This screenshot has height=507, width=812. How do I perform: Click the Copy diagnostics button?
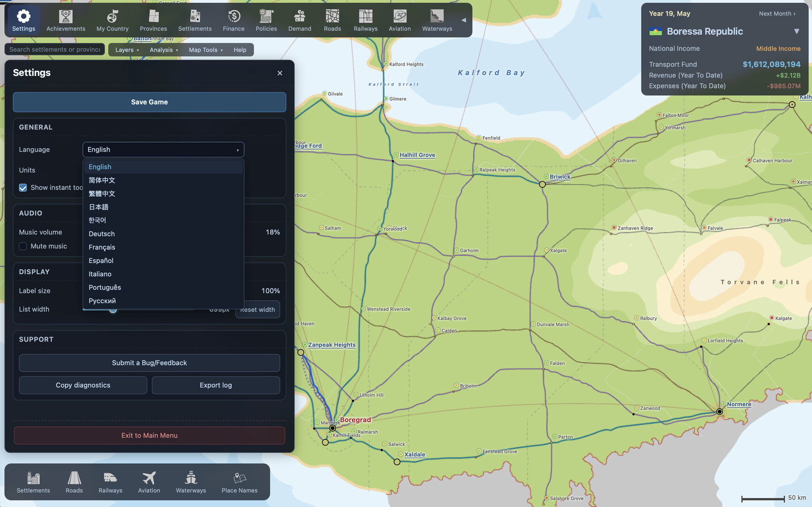click(x=83, y=385)
